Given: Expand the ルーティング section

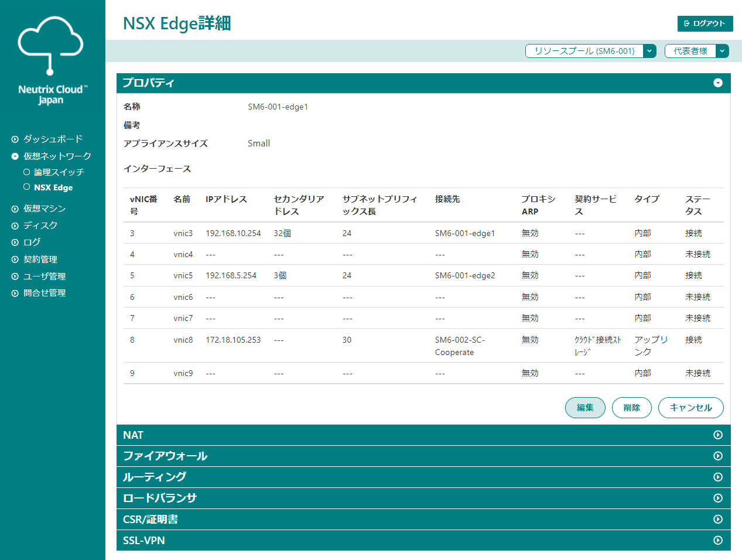Looking at the screenshot, I should tap(718, 477).
